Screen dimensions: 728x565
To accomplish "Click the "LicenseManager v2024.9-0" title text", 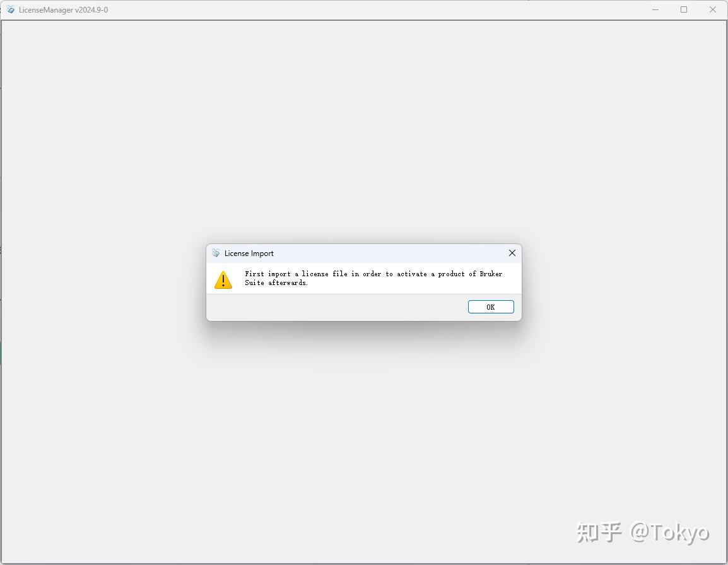I will pyautogui.click(x=64, y=9).
